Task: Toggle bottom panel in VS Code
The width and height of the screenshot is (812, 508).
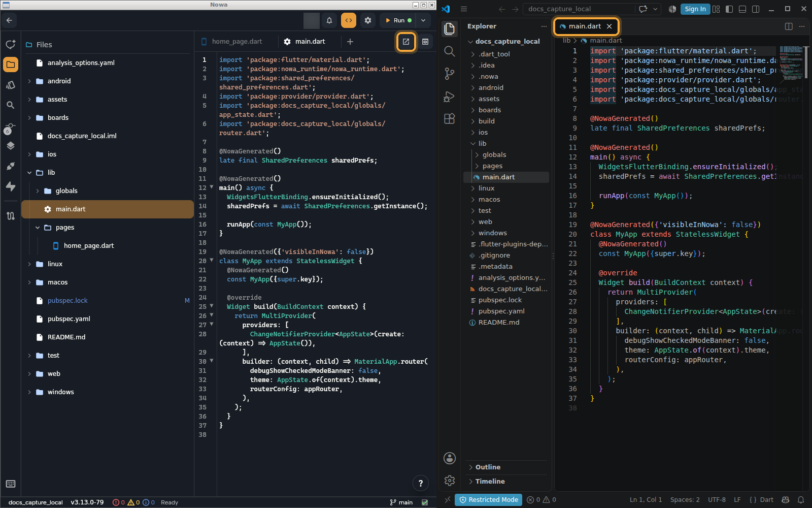Action: click(742, 9)
